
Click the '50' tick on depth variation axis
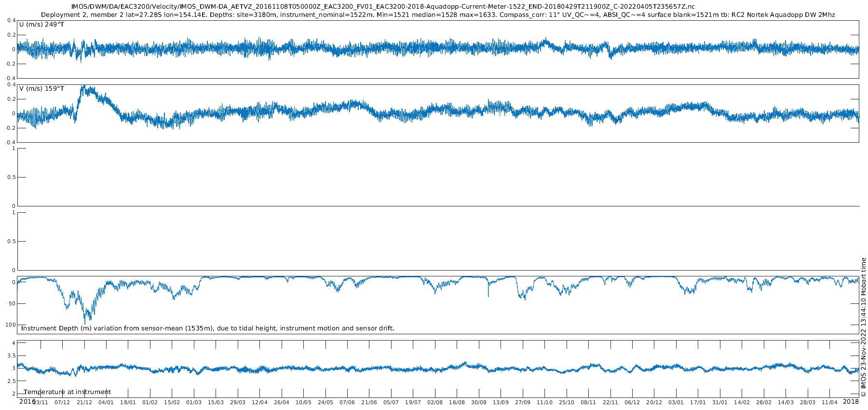(12, 303)
